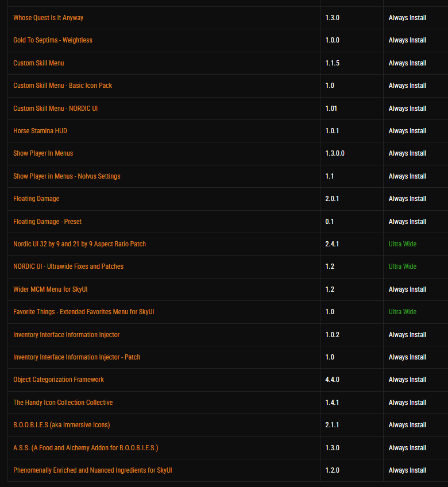Select version 1.01 in Custom Skill Menu NORDIC UI row

331,109
